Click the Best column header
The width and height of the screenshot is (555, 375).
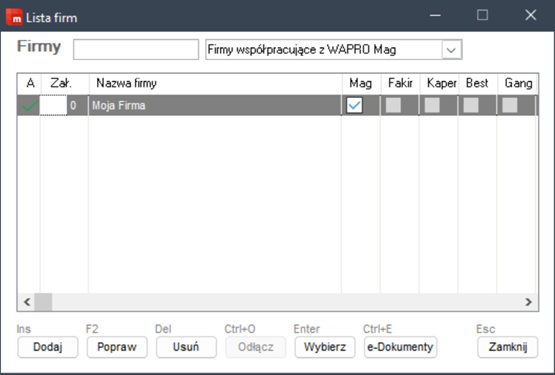(478, 84)
